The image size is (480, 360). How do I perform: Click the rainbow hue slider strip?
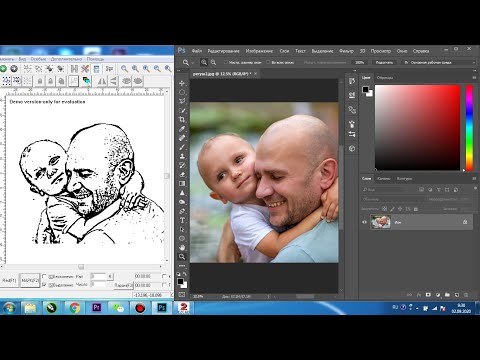[469, 128]
